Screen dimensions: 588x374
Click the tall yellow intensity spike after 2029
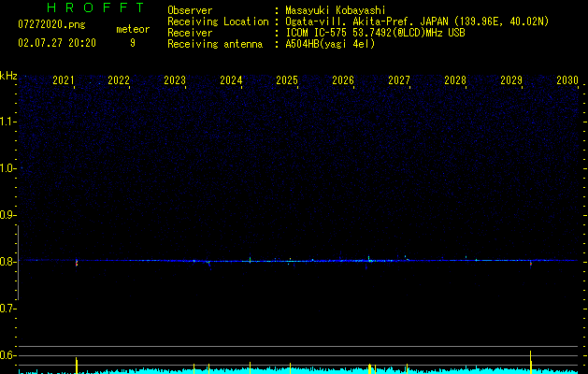coord(531,362)
